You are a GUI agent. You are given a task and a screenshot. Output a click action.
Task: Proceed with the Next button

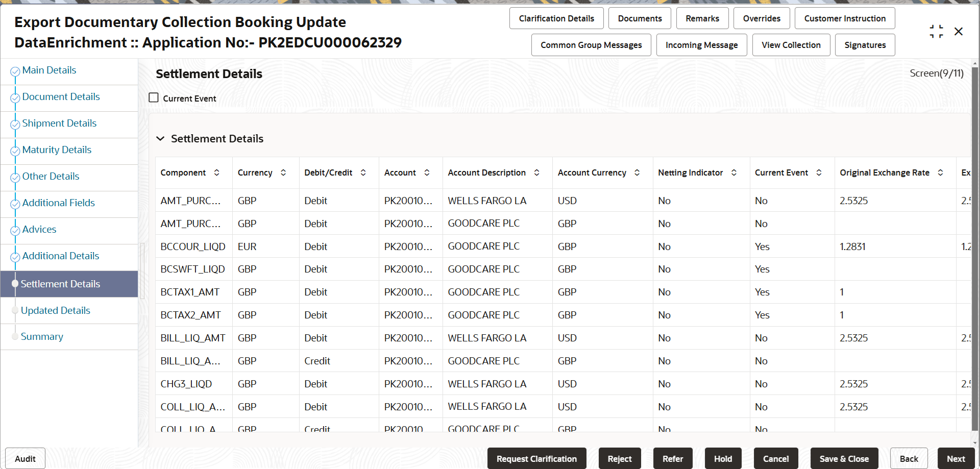pos(955,459)
